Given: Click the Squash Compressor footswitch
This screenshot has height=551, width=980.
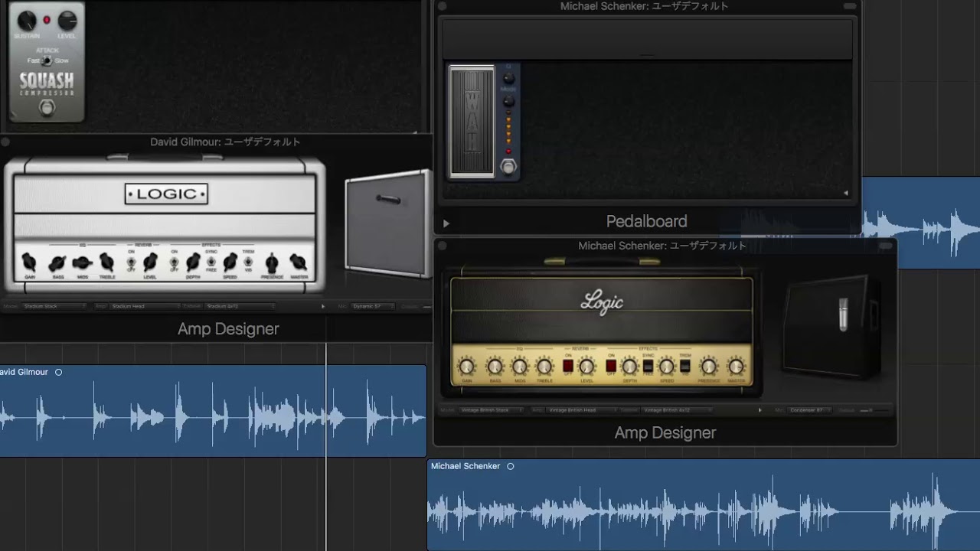Looking at the screenshot, I should pos(47,108).
